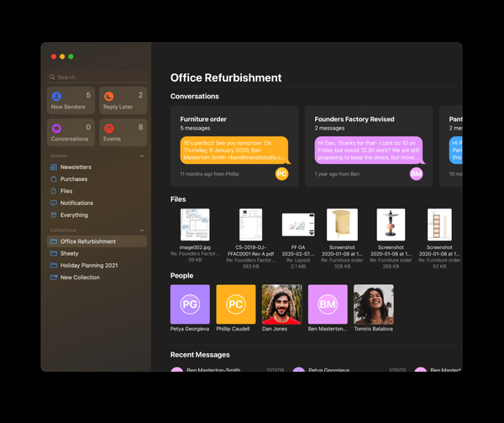Open the Events calendar icon

click(108, 128)
